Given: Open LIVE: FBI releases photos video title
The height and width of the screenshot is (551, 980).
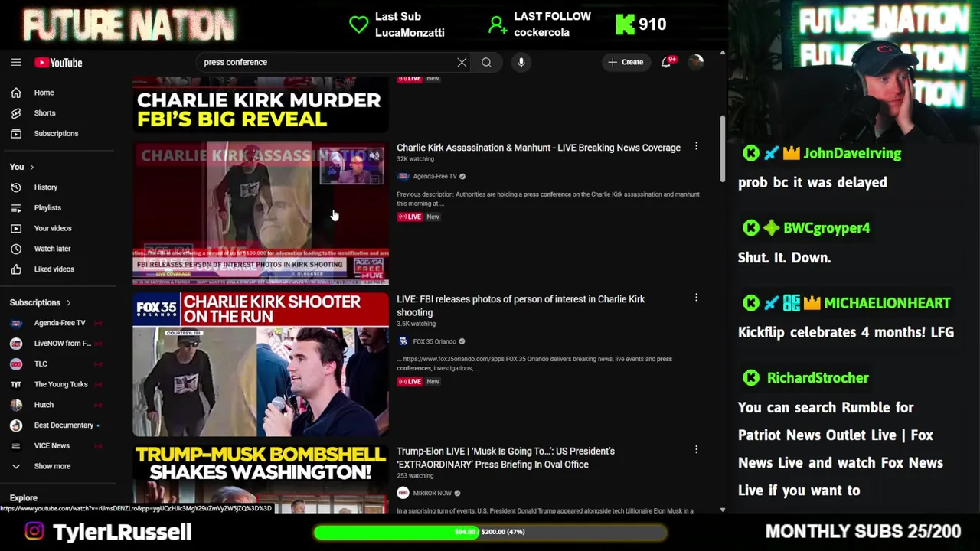Looking at the screenshot, I should (x=521, y=305).
